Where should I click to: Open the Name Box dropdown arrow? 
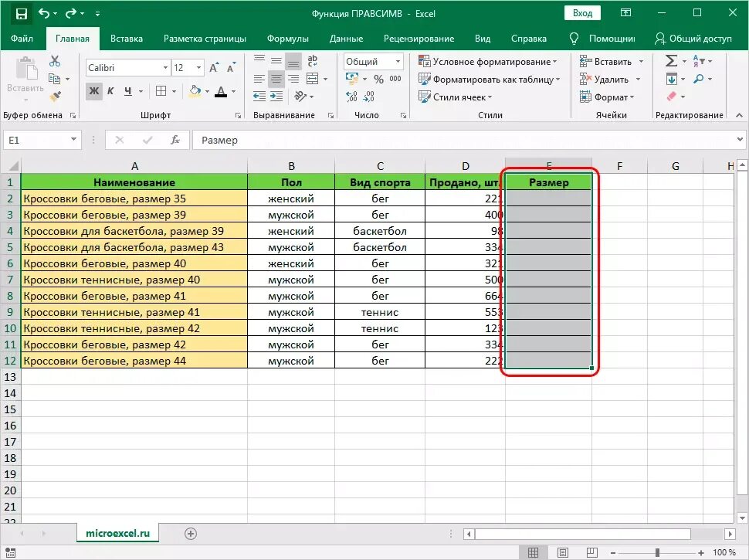73,140
